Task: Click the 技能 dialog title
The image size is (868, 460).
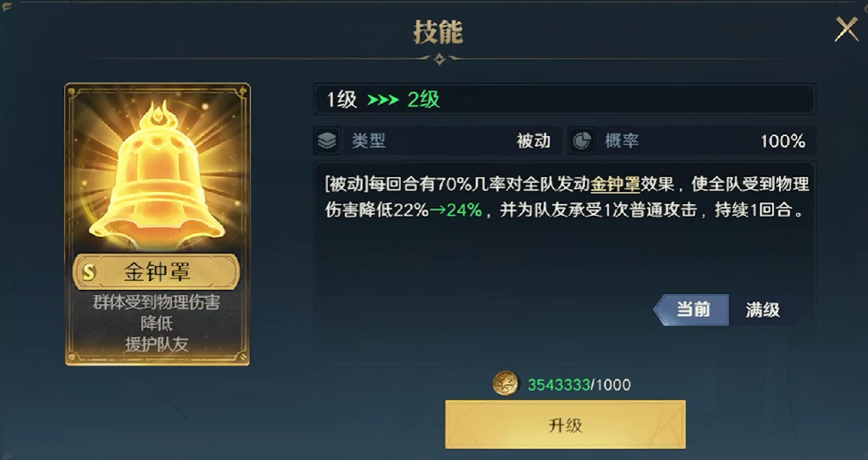Action: tap(438, 32)
